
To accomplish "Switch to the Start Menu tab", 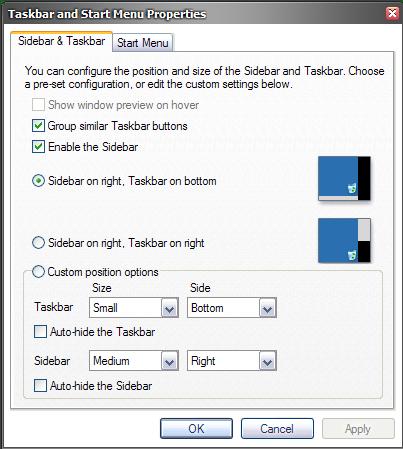I will [143, 43].
